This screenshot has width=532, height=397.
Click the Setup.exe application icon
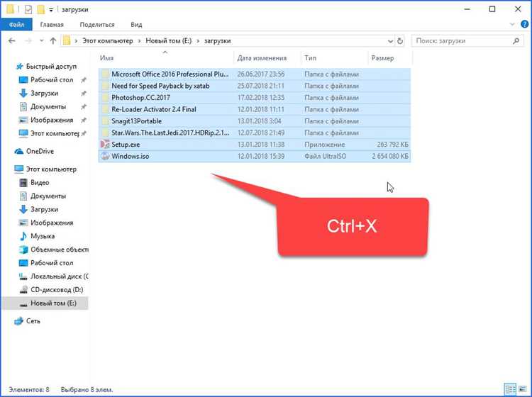coord(105,145)
